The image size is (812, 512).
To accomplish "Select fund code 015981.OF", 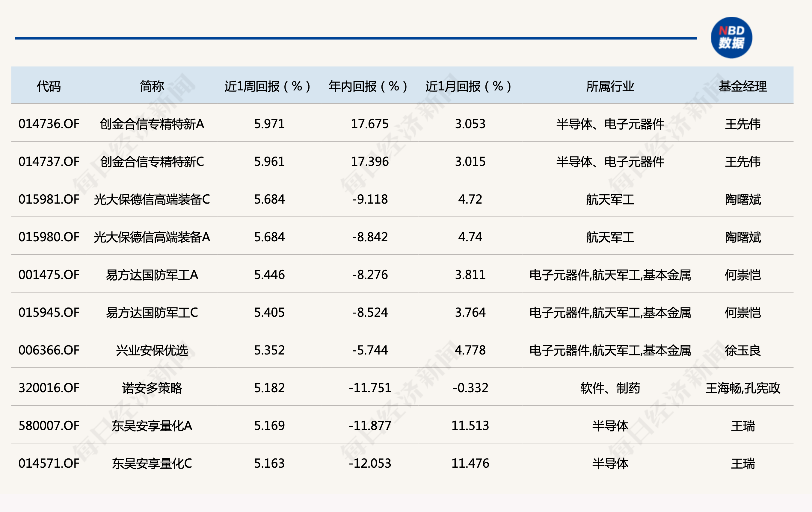I will [x=49, y=199].
